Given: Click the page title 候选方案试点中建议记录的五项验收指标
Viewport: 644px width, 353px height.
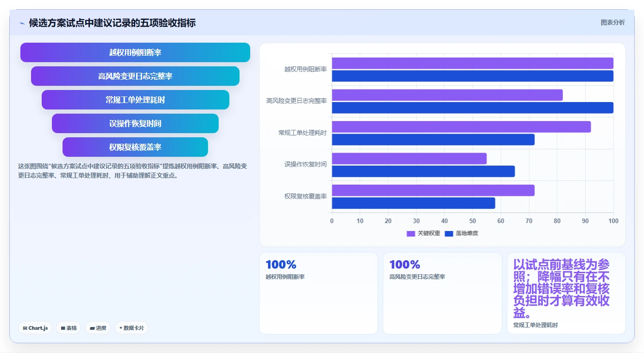Looking at the screenshot, I should tap(112, 23).
